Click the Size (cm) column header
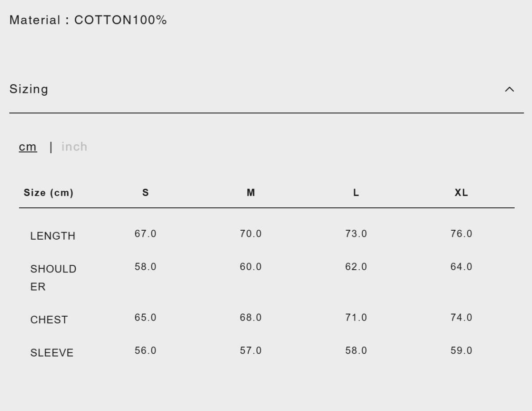This screenshot has width=532, height=411. [x=48, y=193]
